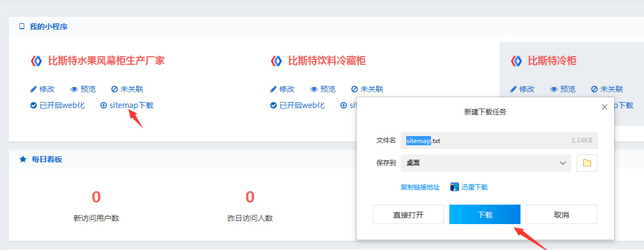The width and height of the screenshot is (644, 250).
Task: Click the logo icon beside 比斯特水果风幕柜生产厂家
Action: [37, 61]
